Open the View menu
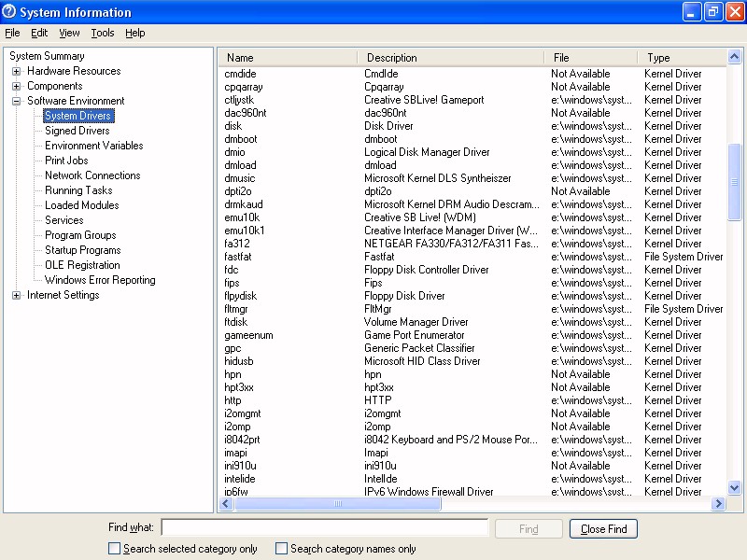This screenshot has height=560, width=747. tap(69, 33)
